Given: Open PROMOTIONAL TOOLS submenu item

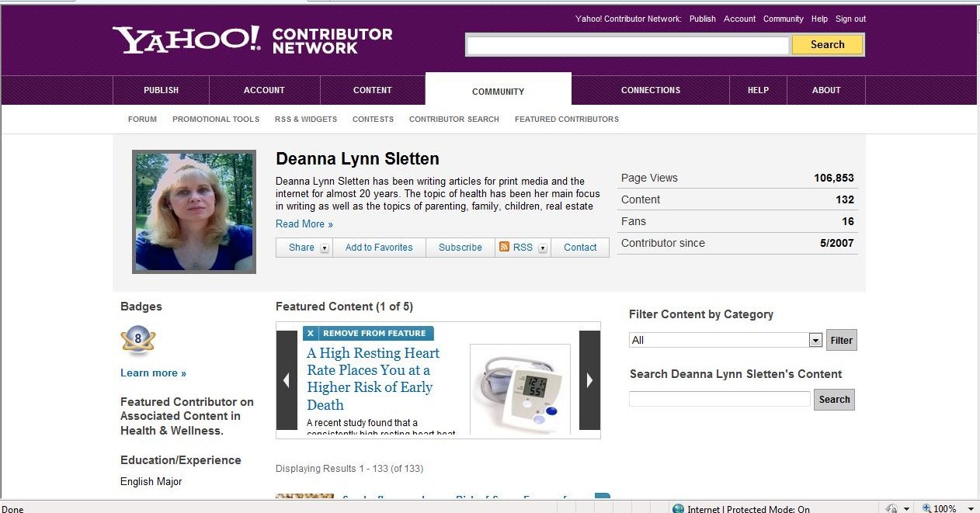Looking at the screenshot, I should [x=216, y=120].
